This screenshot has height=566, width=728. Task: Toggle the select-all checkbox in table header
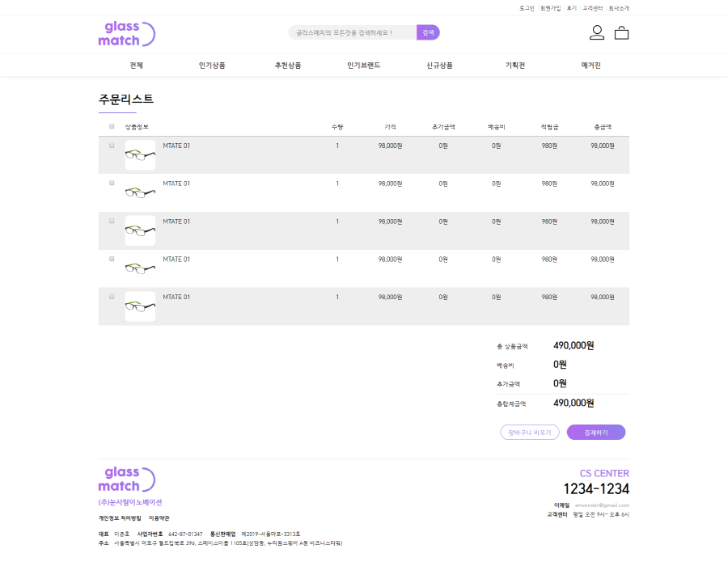pyautogui.click(x=112, y=126)
